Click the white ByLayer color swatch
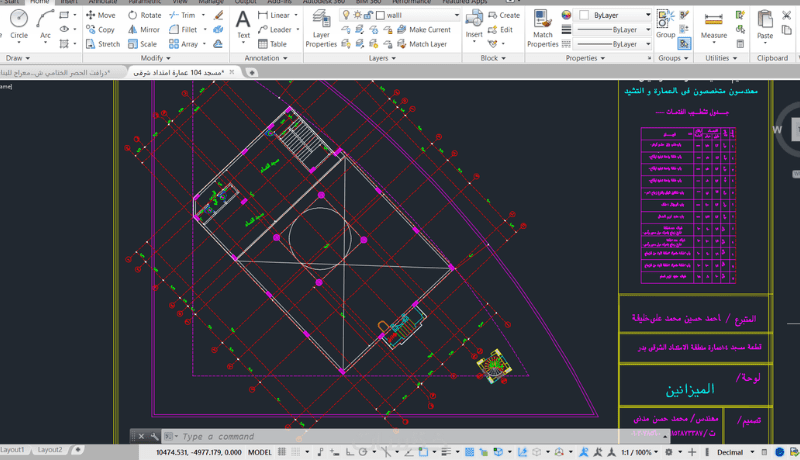Screen dimensions: 800x460 coord(584,15)
